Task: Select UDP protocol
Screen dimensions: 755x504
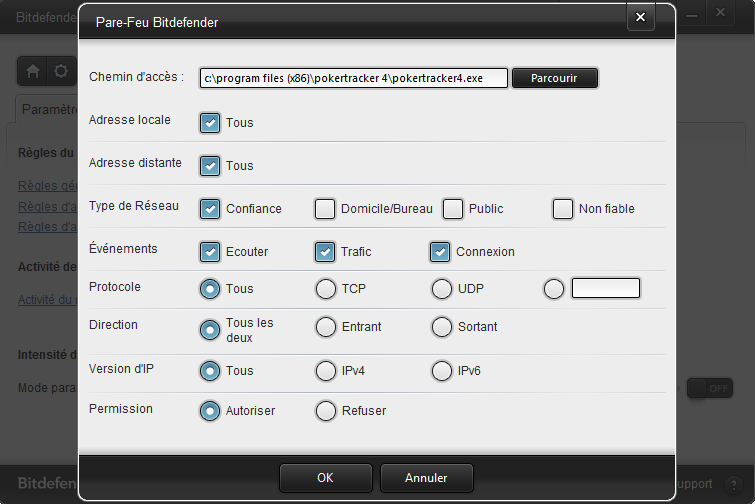Action: 442,289
